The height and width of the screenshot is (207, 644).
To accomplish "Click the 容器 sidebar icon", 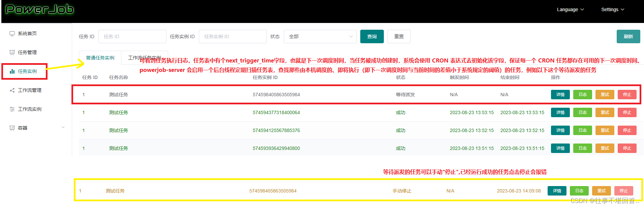I will pos(12,128).
